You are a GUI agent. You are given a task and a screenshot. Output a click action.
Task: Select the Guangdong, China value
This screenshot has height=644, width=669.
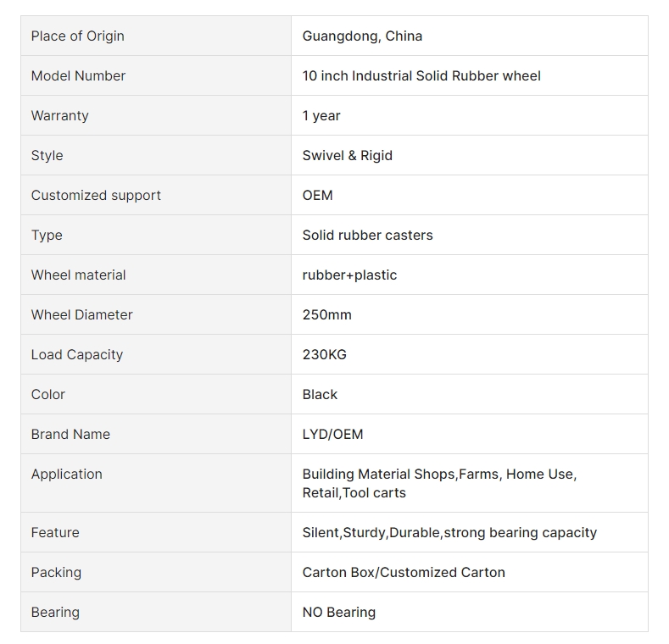(362, 36)
